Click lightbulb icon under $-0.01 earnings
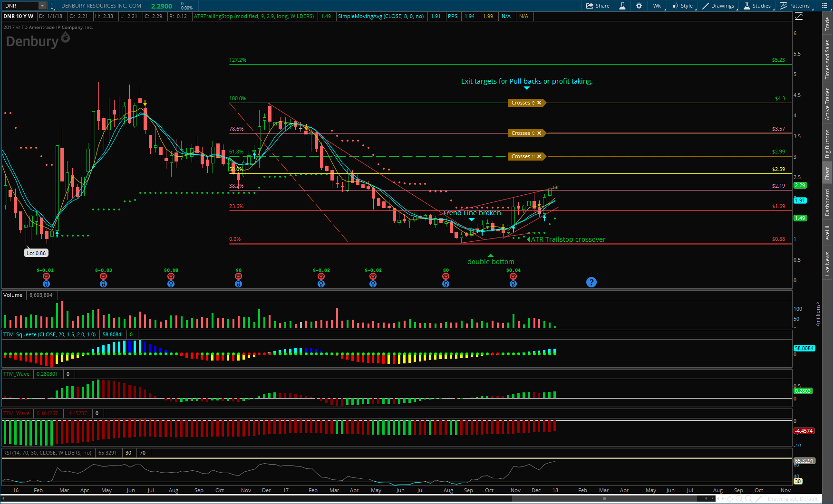The height and width of the screenshot is (504, 833). [46, 284]
